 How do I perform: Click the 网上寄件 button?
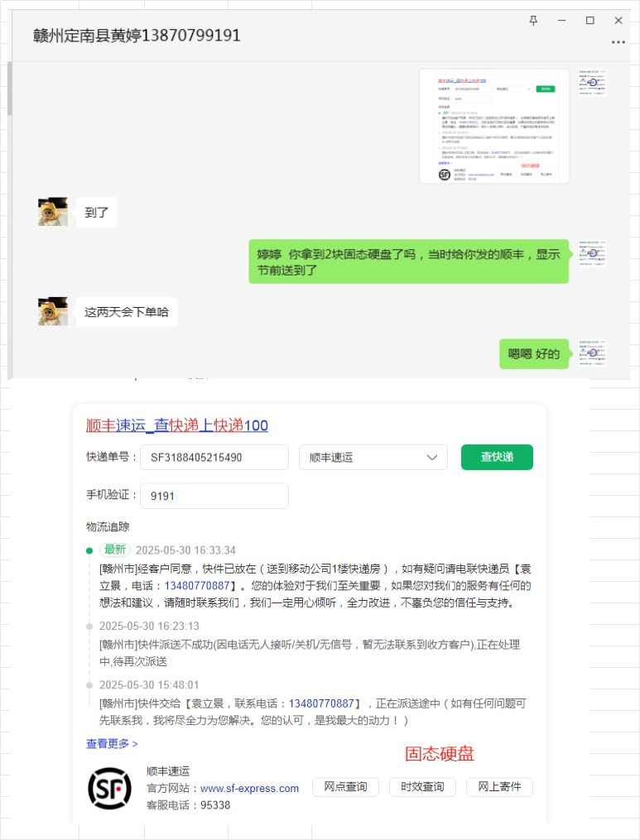499,786
